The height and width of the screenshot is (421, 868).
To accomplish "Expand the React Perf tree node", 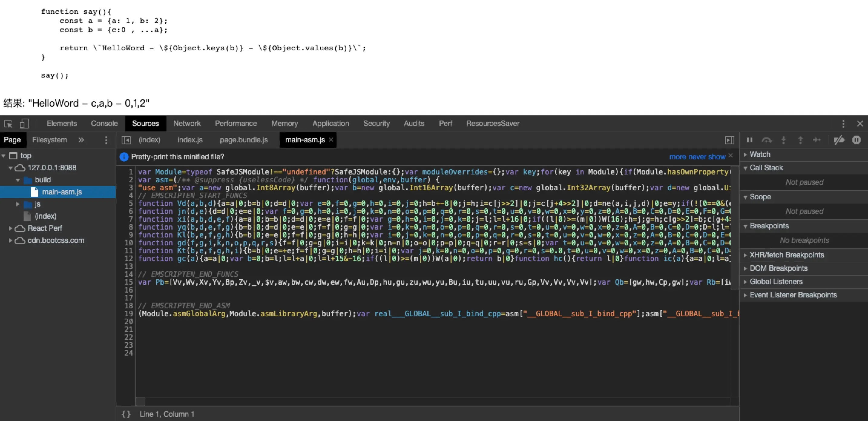I will coord(11,228).
